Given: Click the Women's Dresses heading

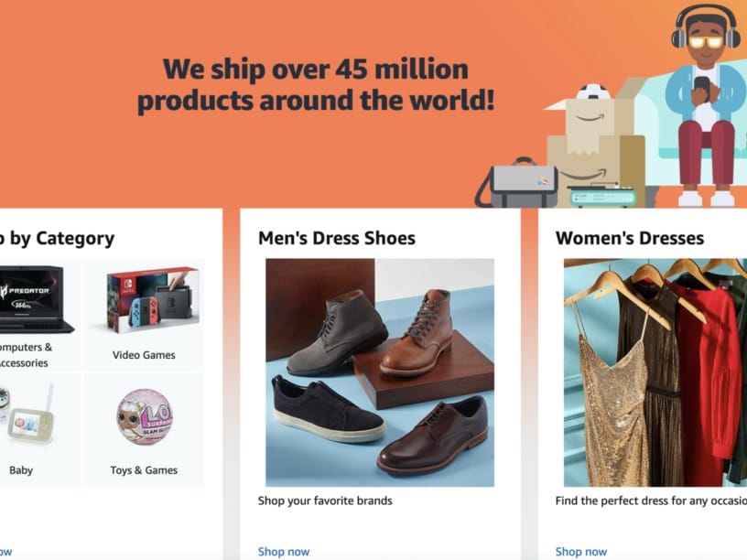Looking at the screenshot, I should coord(630,239).
